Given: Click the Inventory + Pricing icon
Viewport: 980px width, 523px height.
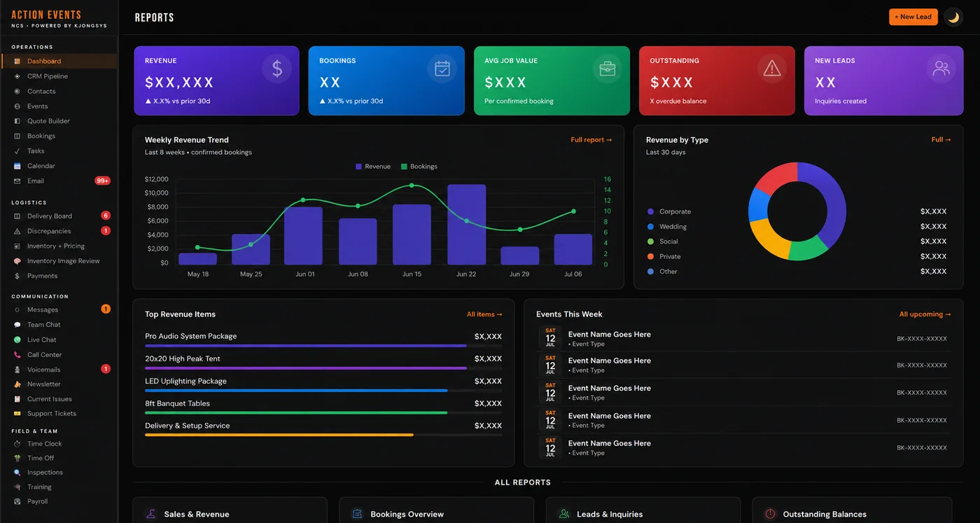Looking at the screenshot, I should [17, 246].
